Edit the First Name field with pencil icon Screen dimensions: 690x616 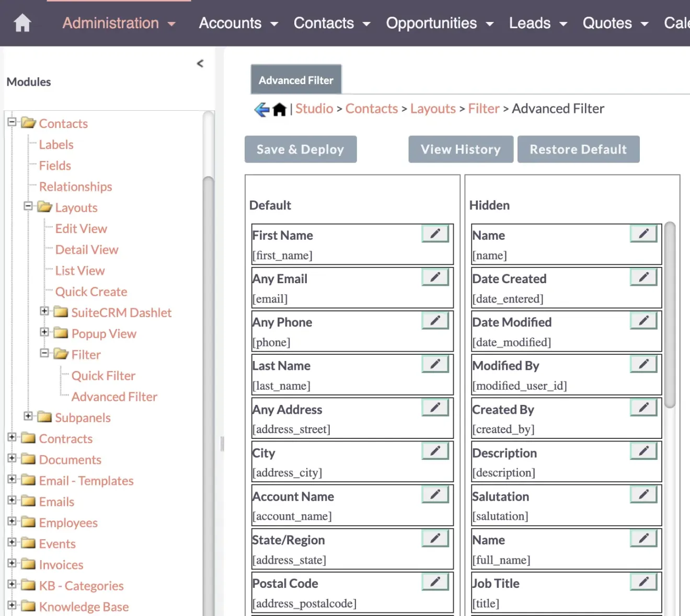435,234
